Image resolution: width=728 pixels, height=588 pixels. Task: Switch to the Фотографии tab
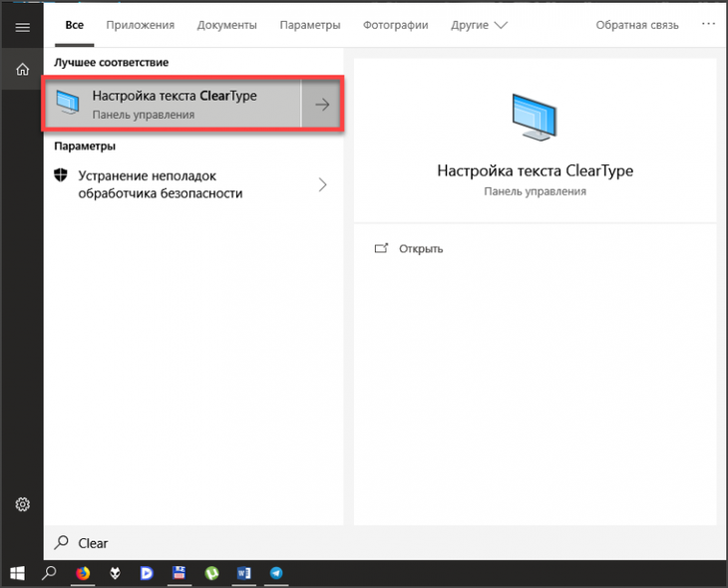pos(396,25)
